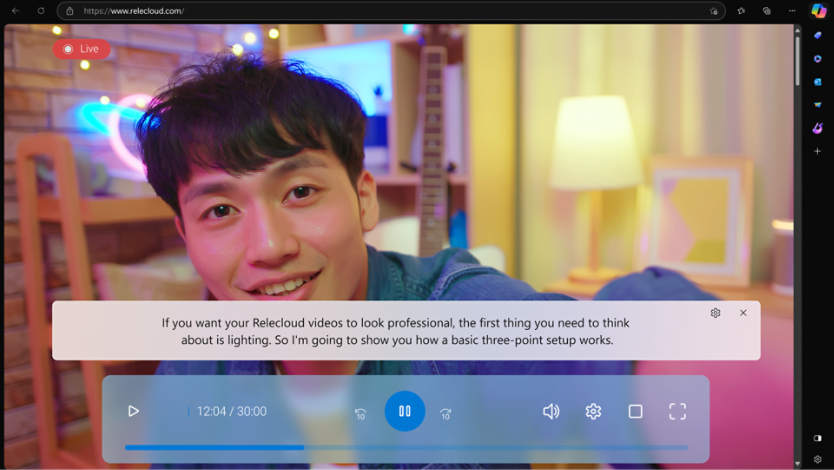Viewport: 834px width, 470px height.
Task: Click the red Live badge
Action: 81,49
